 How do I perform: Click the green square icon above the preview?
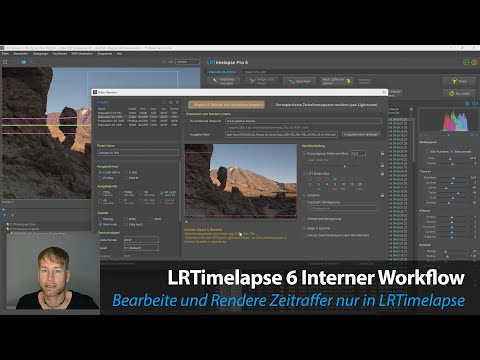[x=5, y=62]
